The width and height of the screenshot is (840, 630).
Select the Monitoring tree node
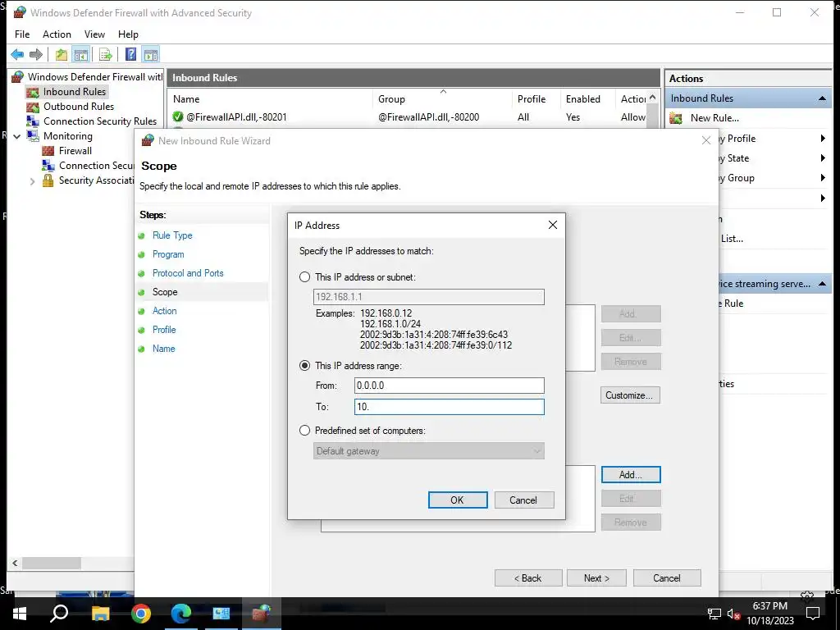pyautogui.click(x=67, y=136)
